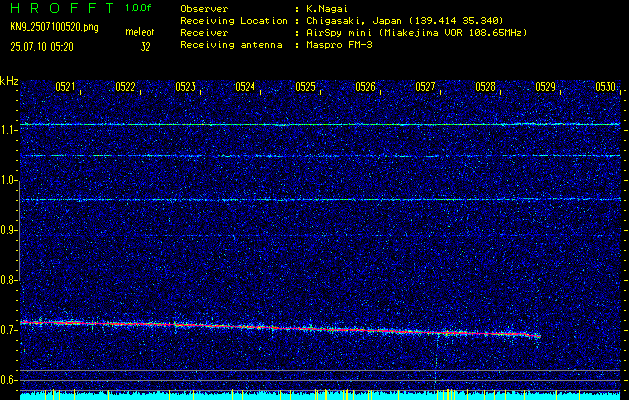Click the 0.6 frequency axis label

(8, 380)
